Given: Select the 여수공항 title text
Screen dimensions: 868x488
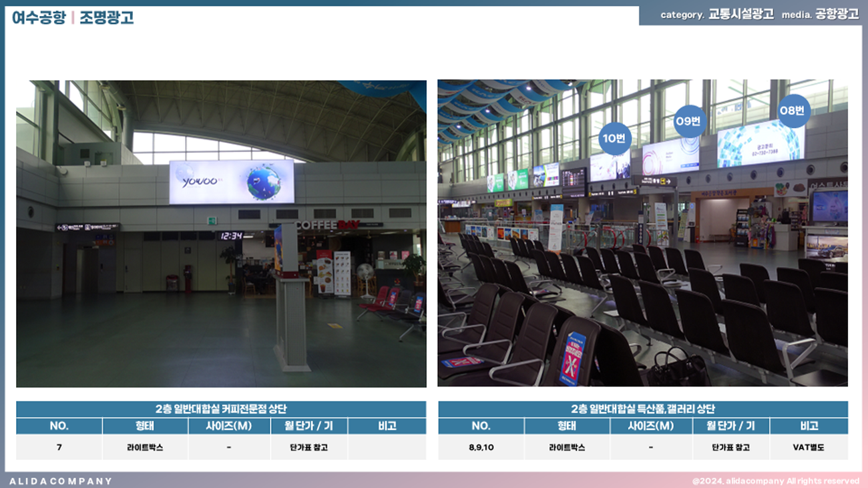Looking at the screenshot, I should click(x=39, y=17).
